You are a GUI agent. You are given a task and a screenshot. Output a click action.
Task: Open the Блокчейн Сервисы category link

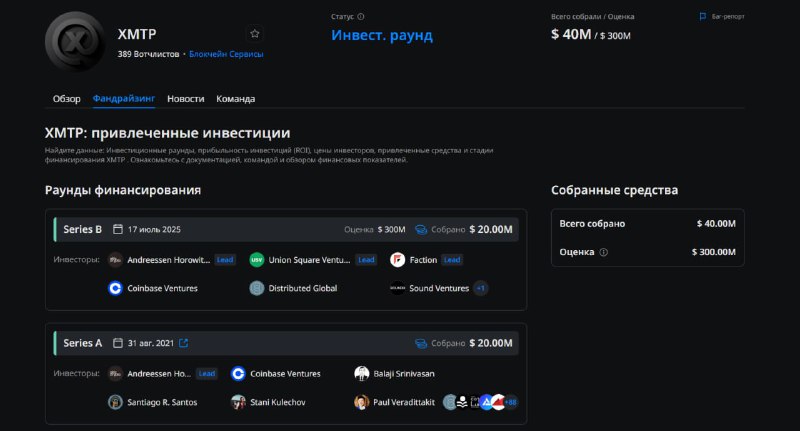pyautogui.click(x=226, y=54)
